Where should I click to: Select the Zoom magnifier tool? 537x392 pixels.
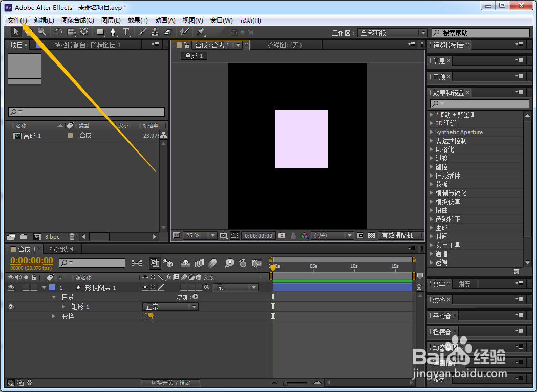[41, 32]
